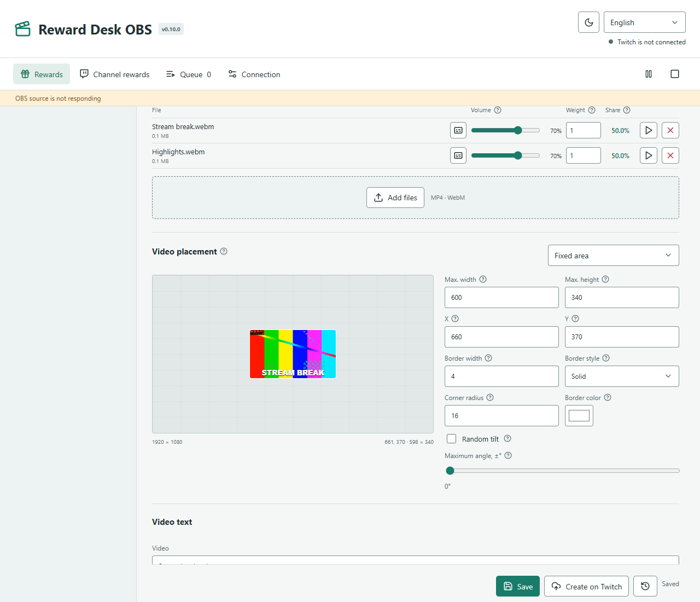The image size is (700, 602).
Task: Click the Save button
Action: [x=518, y=586]
